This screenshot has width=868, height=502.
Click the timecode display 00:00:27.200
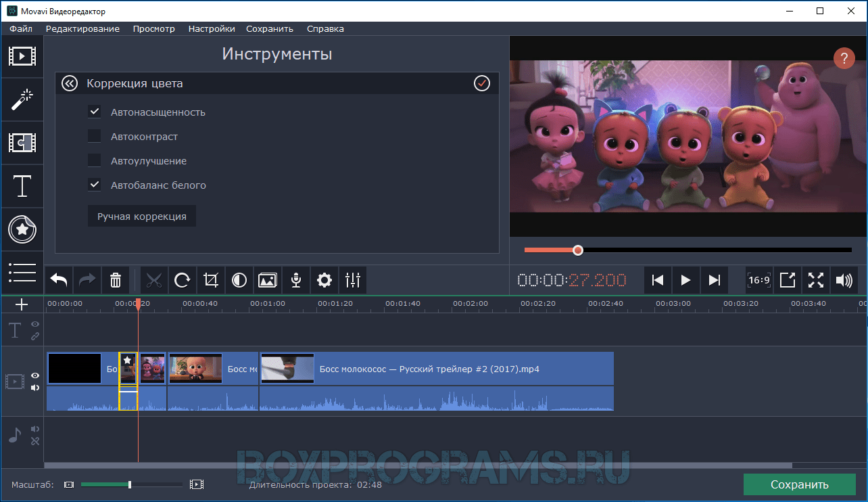pos(572,280)
